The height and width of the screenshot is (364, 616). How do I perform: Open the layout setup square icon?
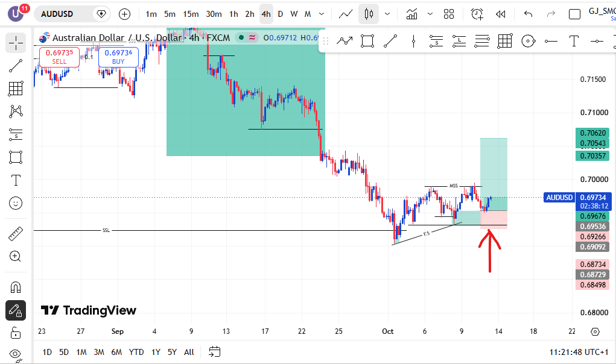pos(575,14)
